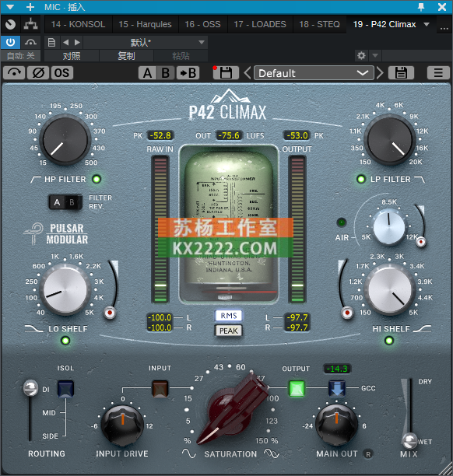
Task: Open the 19 - P42 Climax tab dropdown arrow
Action: (x=427, y=24)
